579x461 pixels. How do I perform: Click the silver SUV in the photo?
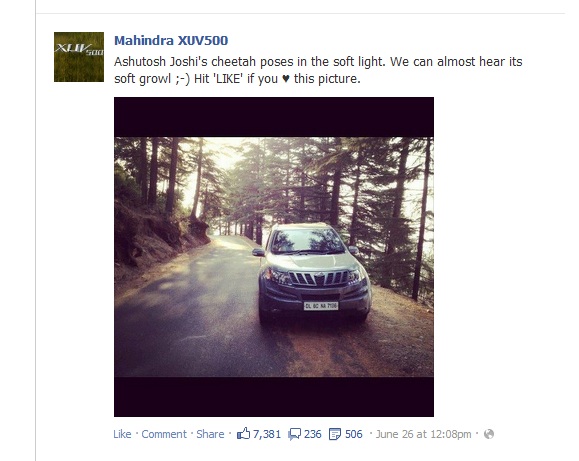pos(313,273)
